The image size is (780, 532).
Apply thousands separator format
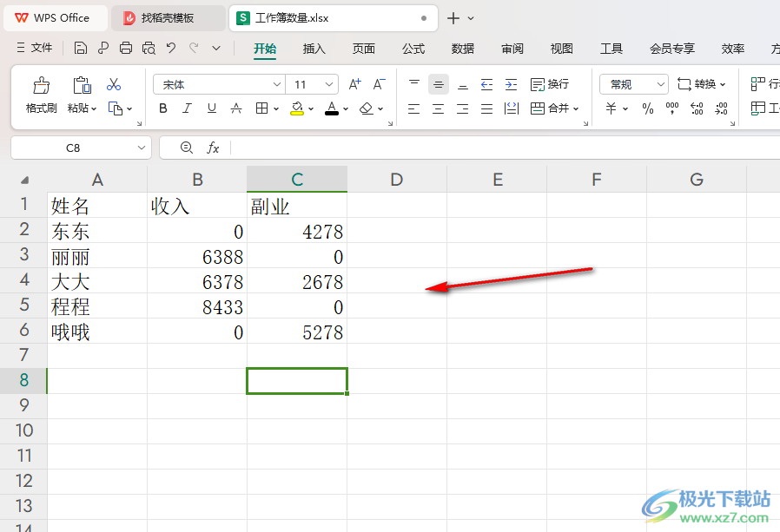pyautogui.click(x=672, y=108)
